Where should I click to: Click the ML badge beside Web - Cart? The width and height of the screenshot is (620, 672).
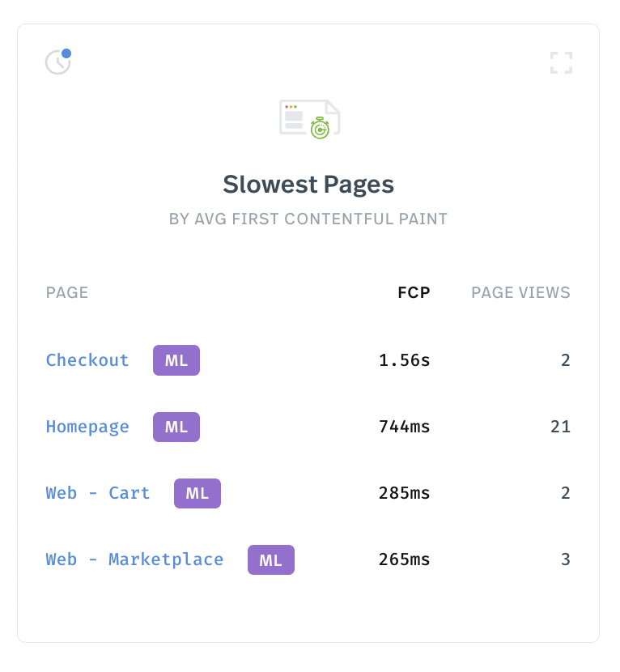(197, 493)
